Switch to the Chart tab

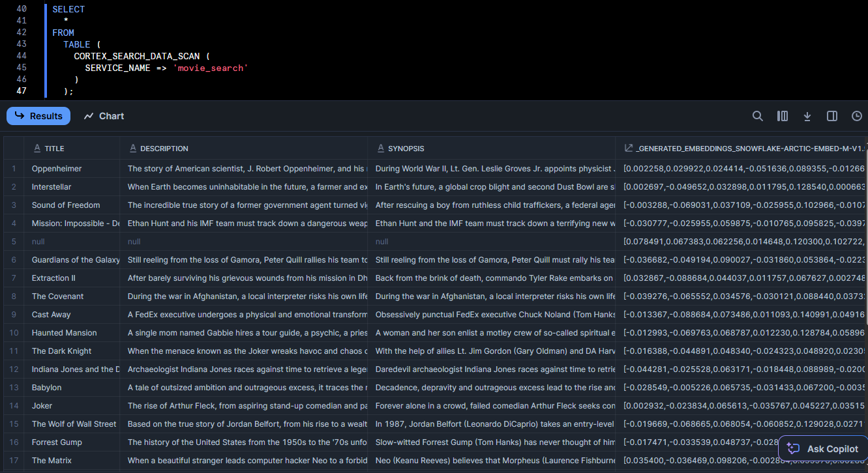click(103, 116)
